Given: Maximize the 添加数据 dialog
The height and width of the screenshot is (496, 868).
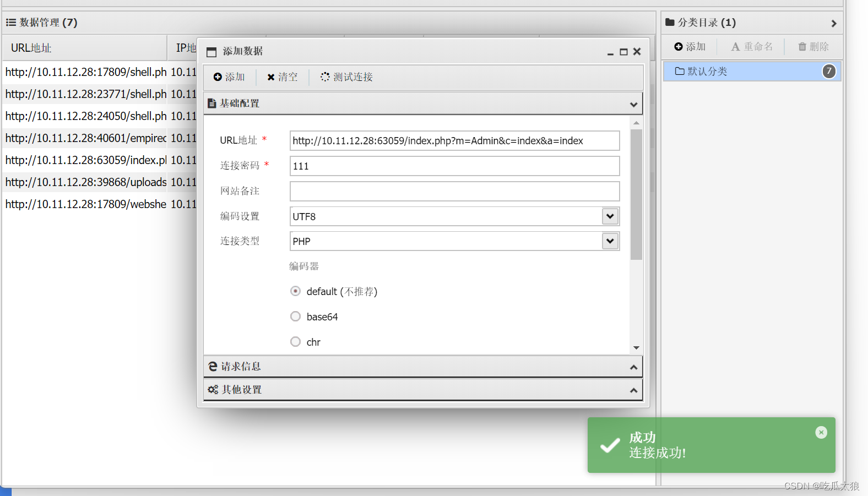Looking at the screenshot, I should point(623,52).
